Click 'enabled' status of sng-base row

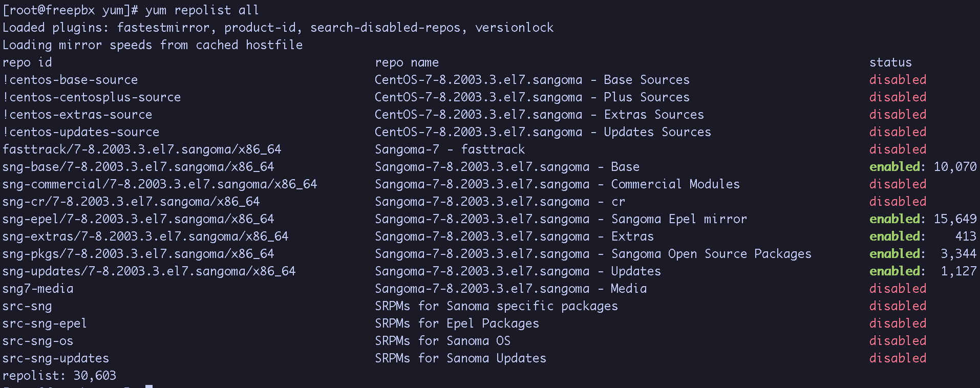click(894, 167)
